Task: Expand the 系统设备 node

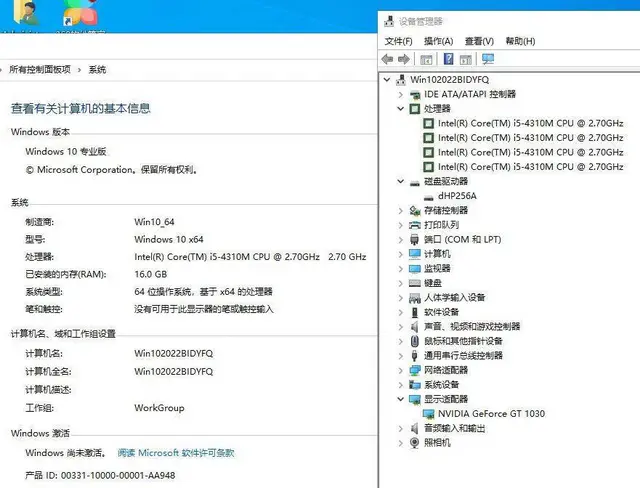Action: (401, 385)
